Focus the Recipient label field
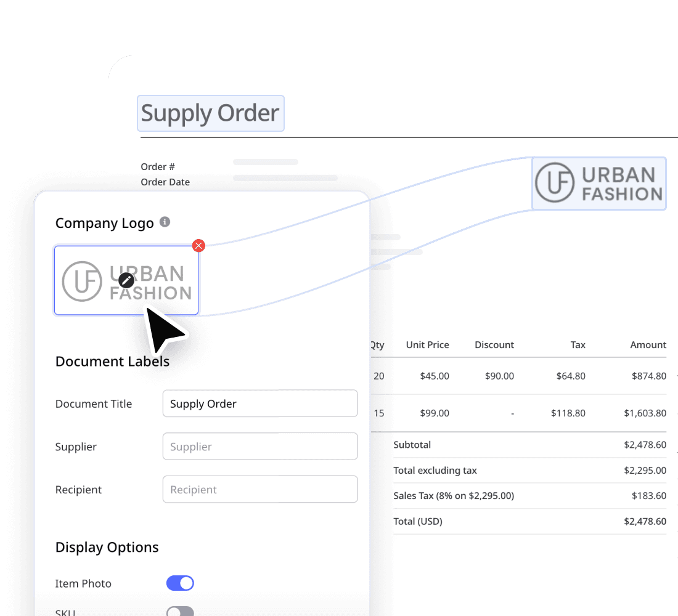Screen dimensions: 678x616 coord(260,489)
